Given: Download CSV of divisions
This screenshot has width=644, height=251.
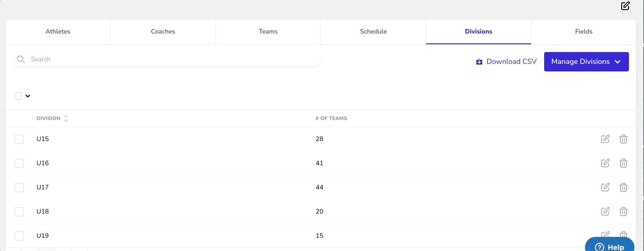Looking at the screenshot, I should tap(506, 62).
